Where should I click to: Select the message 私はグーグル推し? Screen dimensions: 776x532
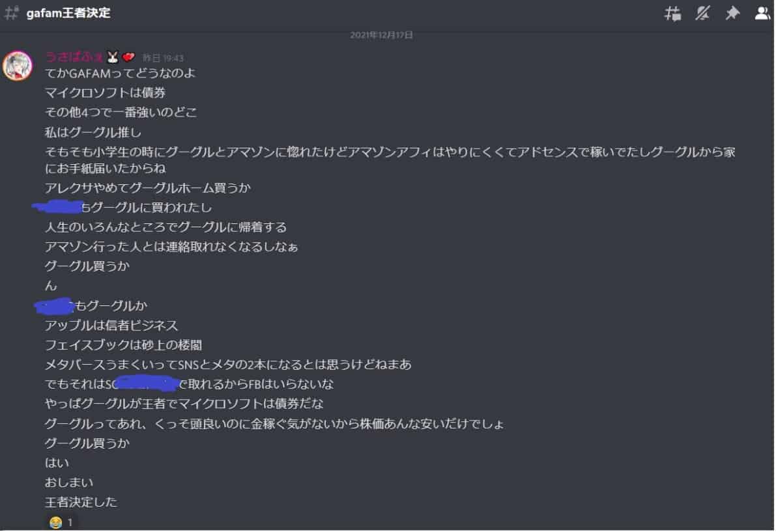(x=93, y=132)
